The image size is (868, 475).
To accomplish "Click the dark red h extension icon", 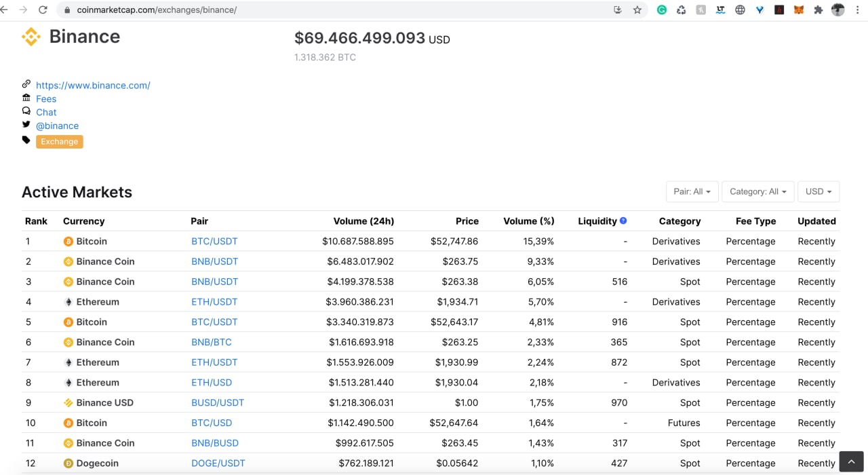I will (779, 10).
